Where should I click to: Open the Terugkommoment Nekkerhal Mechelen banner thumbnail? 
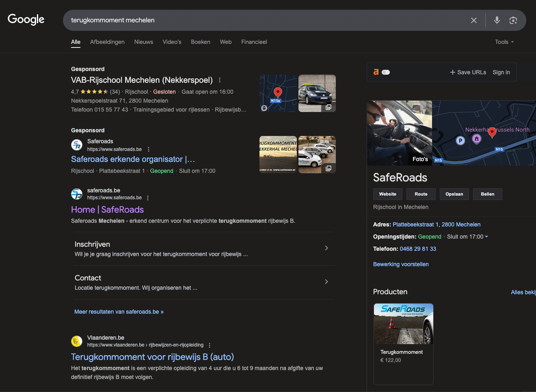[x=278, y=155]
